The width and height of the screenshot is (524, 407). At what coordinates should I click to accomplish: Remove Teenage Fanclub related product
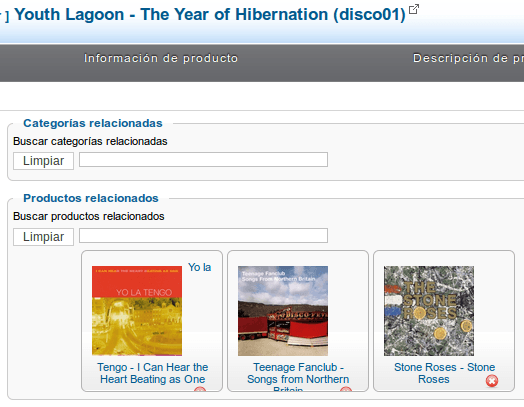tap(346, 389)
